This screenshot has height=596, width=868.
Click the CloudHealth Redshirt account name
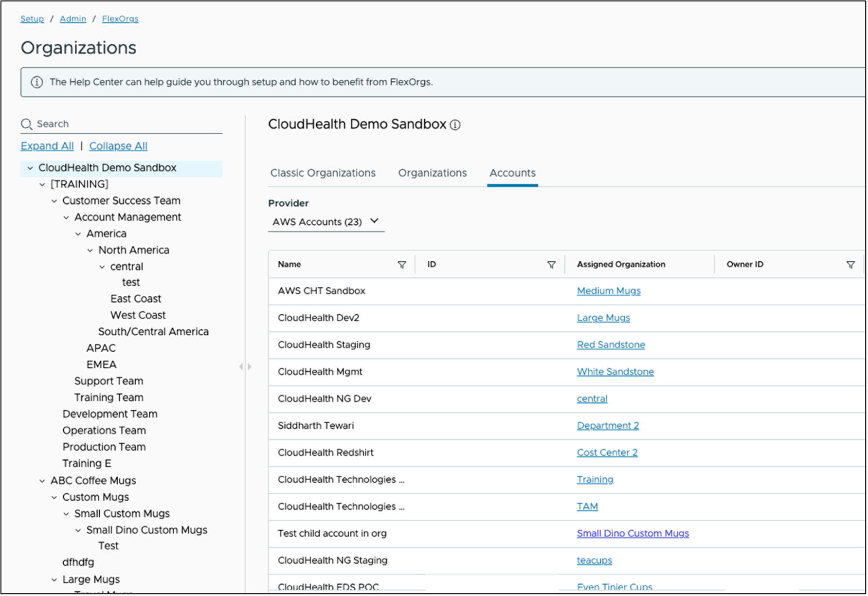[x=326, y=453]
